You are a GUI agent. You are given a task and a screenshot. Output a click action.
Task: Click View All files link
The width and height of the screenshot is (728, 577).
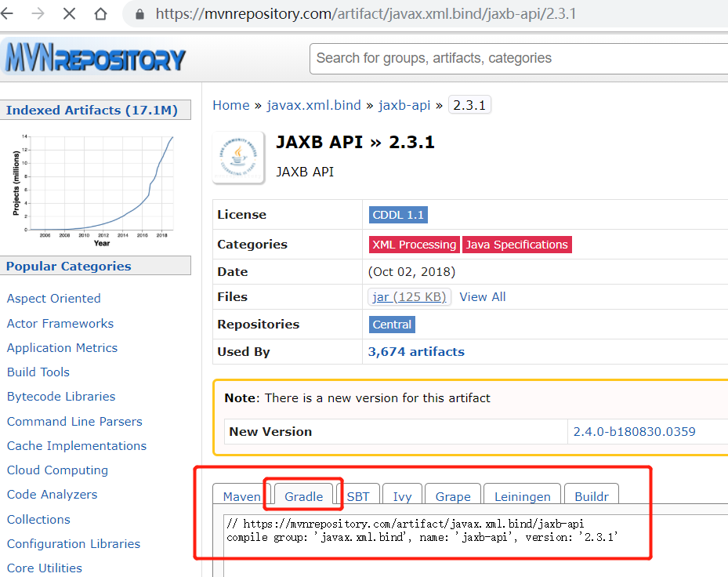[x=483, y=297]
